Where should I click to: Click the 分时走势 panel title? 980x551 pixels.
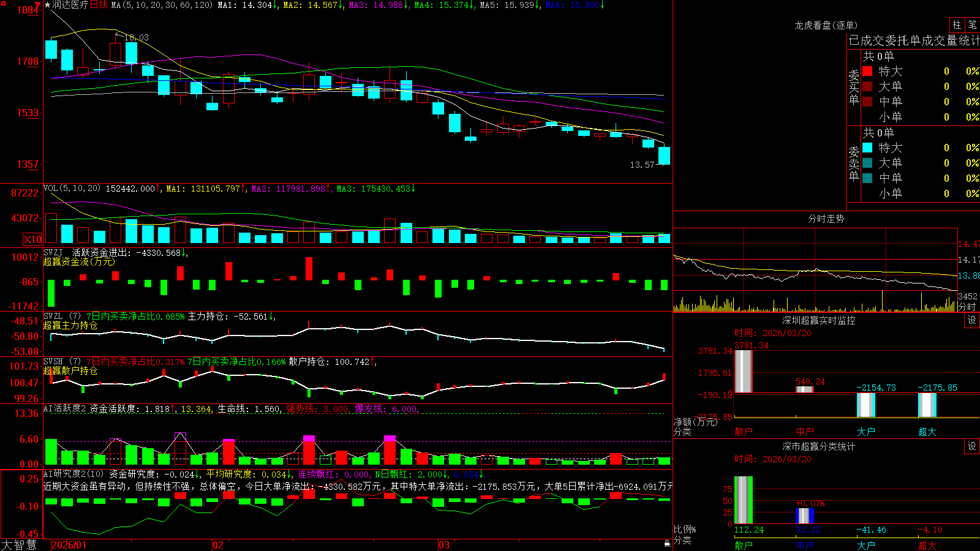point(826,219)
